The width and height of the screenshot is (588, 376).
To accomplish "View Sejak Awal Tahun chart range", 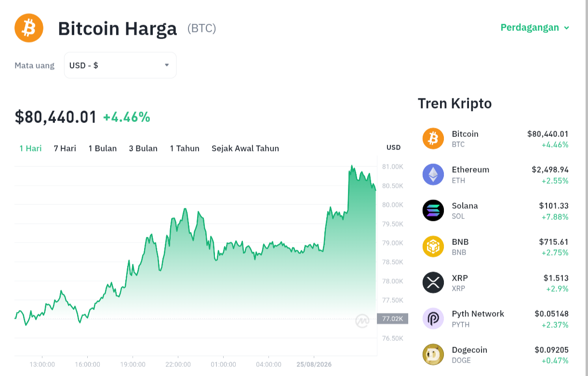I will click(245, 148).
